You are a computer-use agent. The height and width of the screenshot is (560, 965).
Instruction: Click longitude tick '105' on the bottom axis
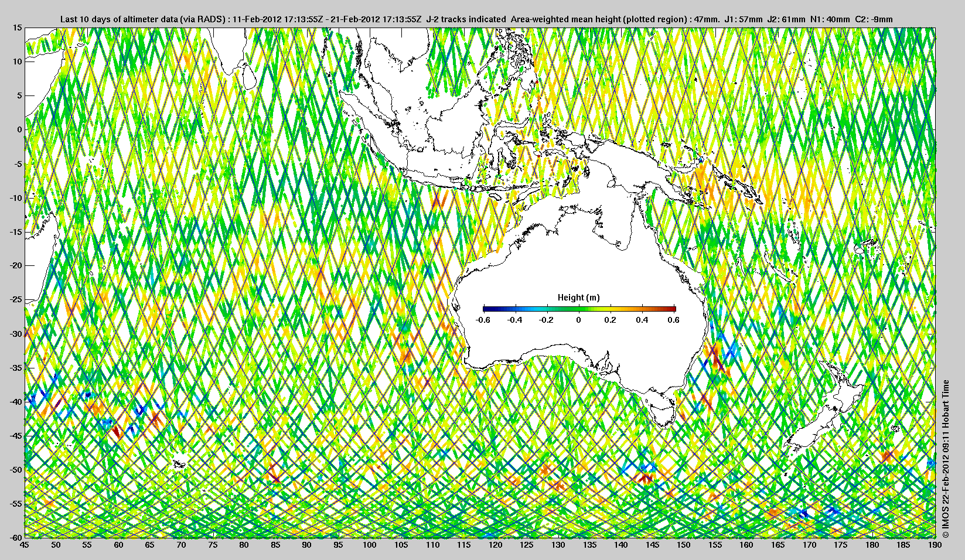pyautogui.click(x=401, y=545)
